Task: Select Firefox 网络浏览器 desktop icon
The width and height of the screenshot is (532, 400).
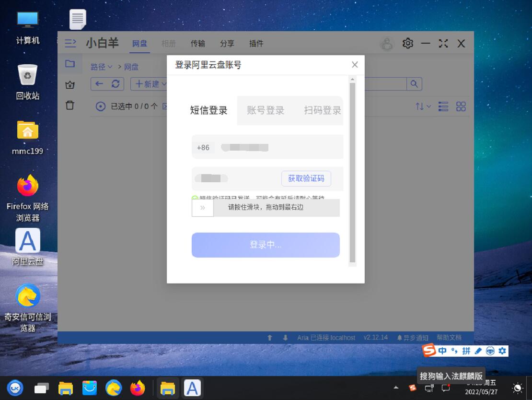Action: [27, 198]
